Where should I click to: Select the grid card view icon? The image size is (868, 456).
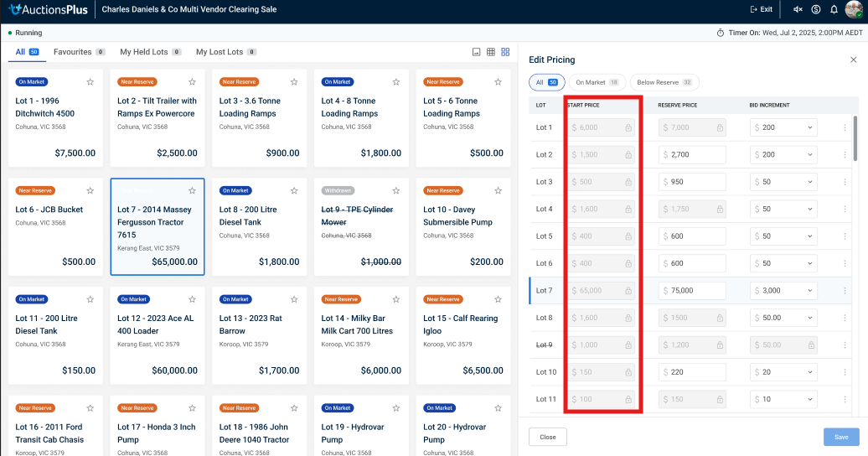[505, 52]
